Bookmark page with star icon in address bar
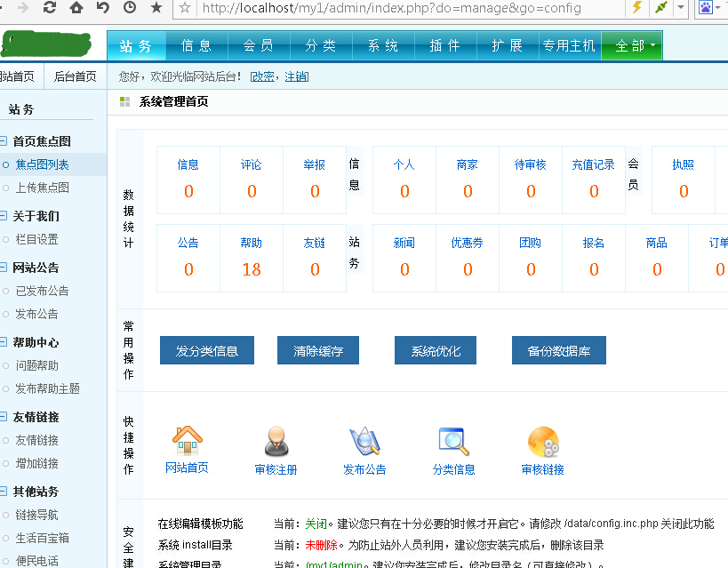The image size is (728, 568). [185, 8]
